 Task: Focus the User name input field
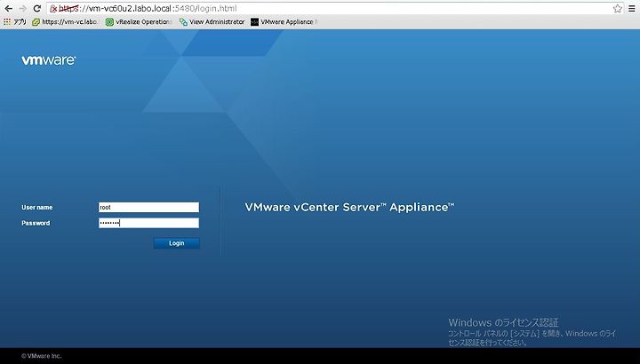point(148,207)
